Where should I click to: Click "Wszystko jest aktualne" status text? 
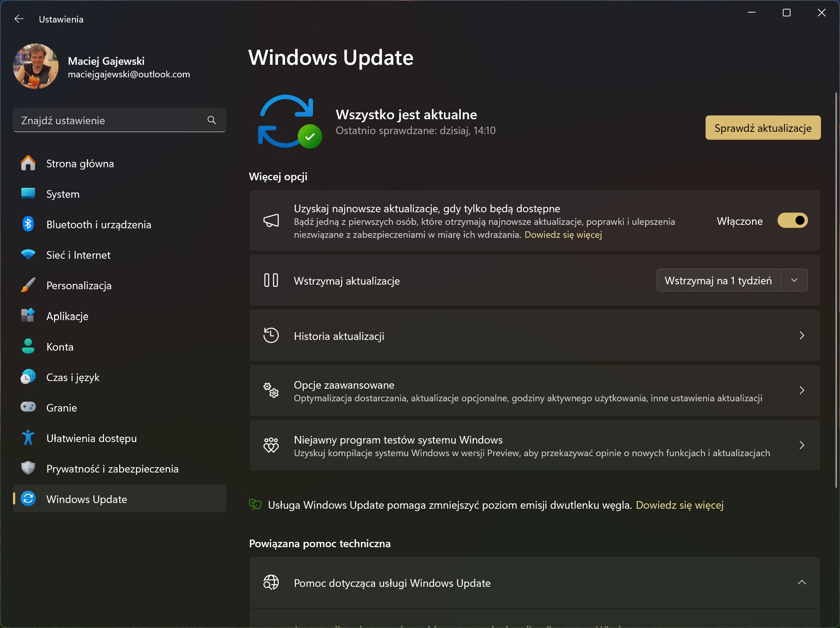(x=406, y=114)
